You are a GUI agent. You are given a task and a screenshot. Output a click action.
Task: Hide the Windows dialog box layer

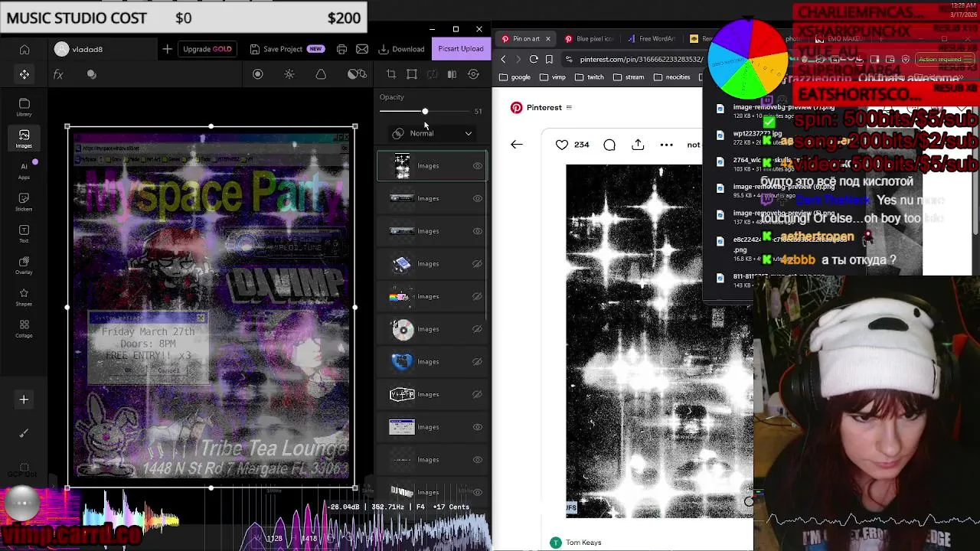478,427
